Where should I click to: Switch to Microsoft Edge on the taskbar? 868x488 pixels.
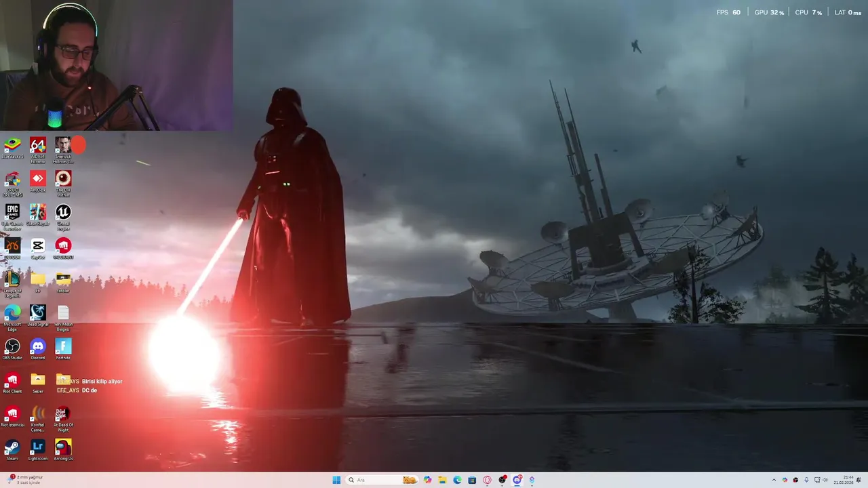coord(457,480)
